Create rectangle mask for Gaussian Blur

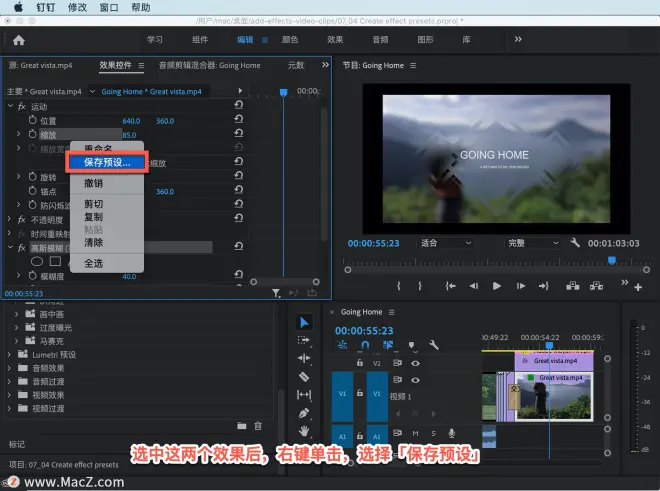click(x=55, y=262)
